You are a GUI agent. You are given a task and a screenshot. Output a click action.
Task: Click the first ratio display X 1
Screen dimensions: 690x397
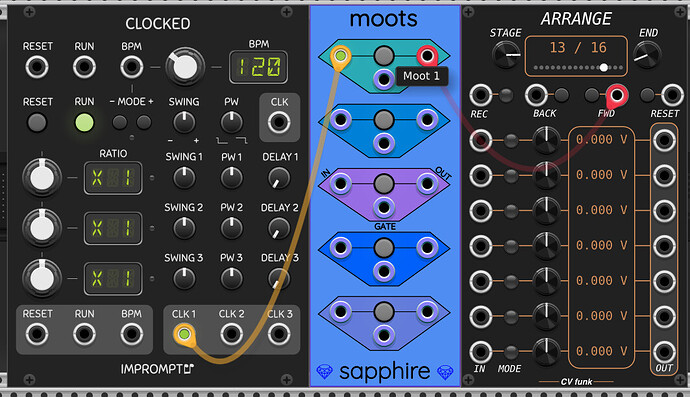click(x=113, y=178)
